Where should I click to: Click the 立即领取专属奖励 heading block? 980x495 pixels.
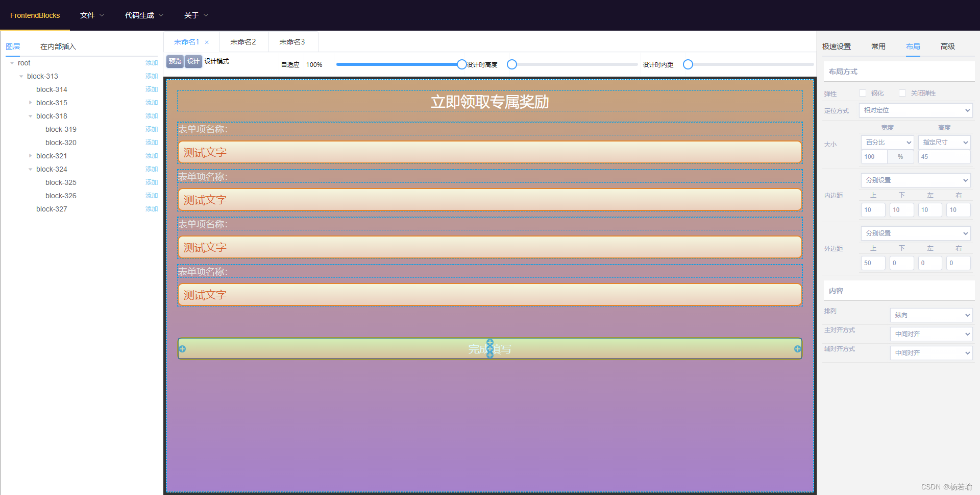tap(490, 101)
